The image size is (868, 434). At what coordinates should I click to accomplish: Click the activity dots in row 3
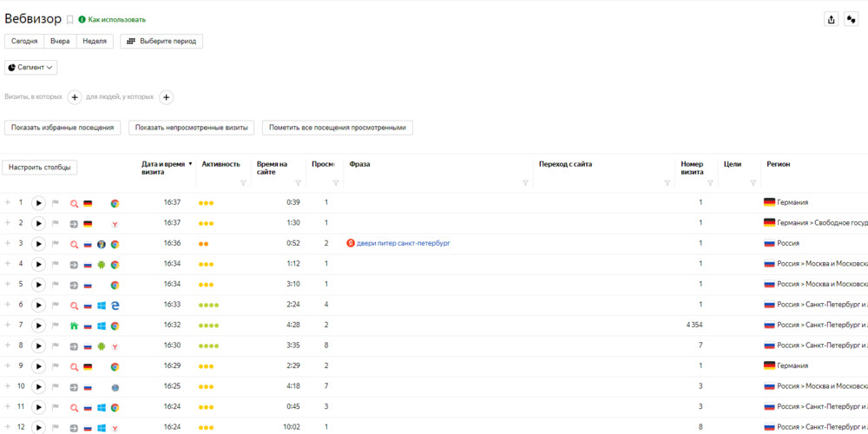point(203,244)
